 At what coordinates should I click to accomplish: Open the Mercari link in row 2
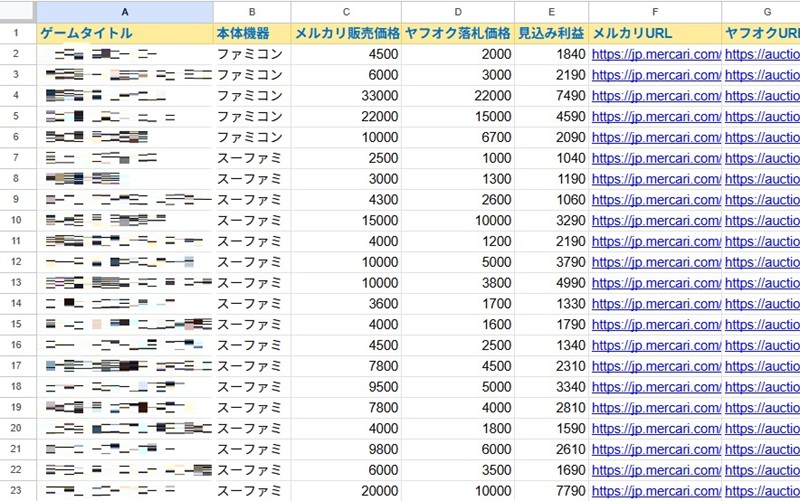[656, 54]
